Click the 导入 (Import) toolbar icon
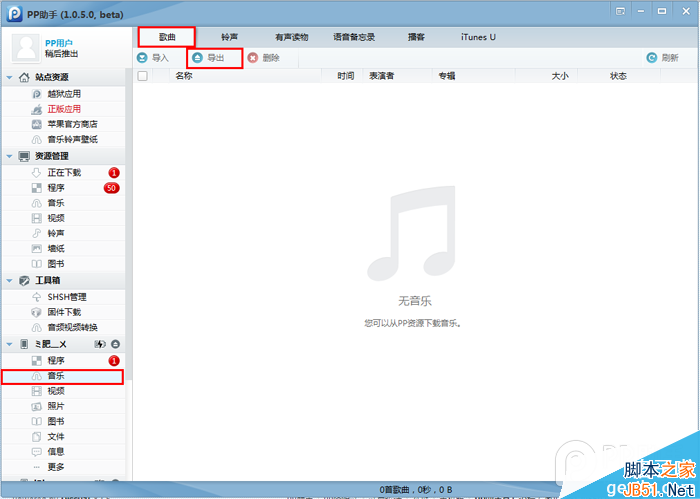The height and width of the screenshot is (499, 700). click(x=143, y=58)
